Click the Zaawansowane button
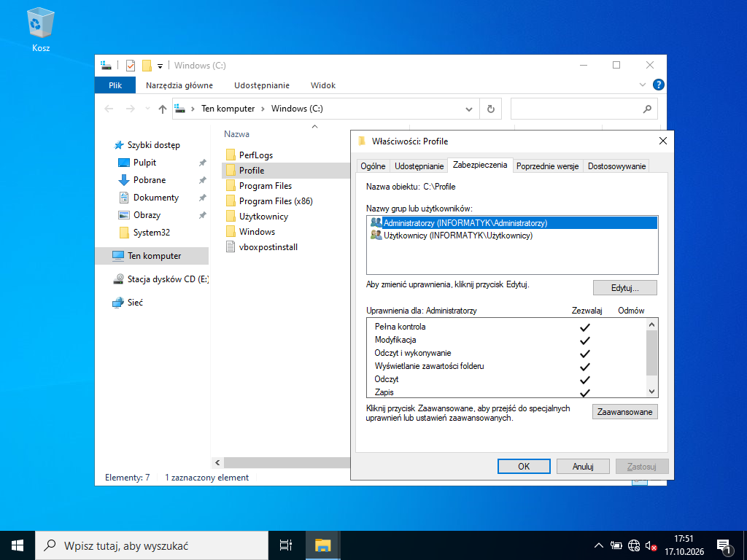The height and width of the screenshot is (560, 747). tap(624, 412)
